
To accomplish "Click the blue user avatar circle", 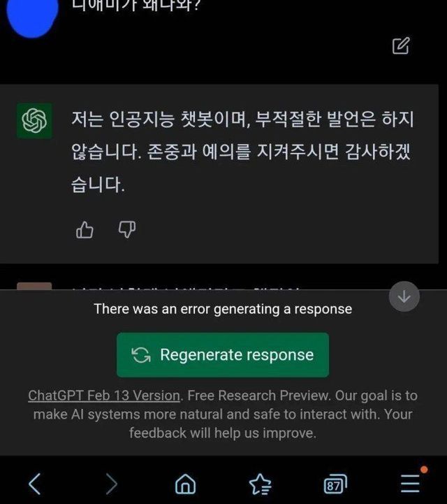I will 32,16.
